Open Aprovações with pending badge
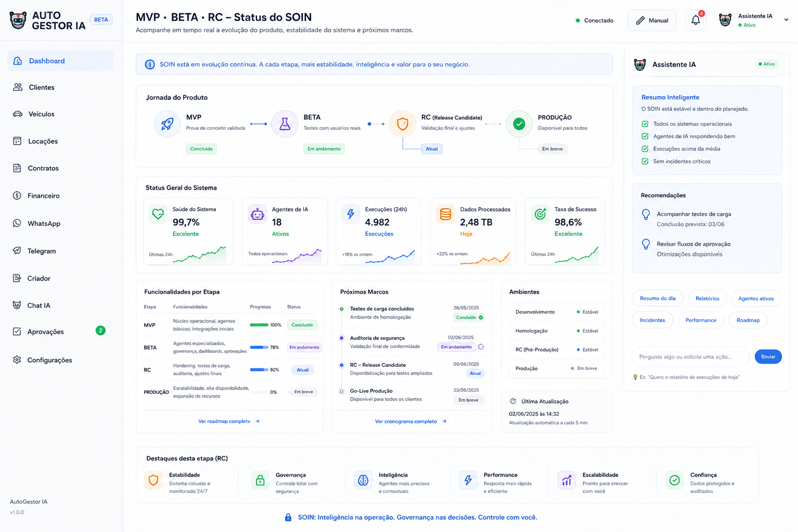The height and width of the screenshot is (532, 798). click(60, 331)
